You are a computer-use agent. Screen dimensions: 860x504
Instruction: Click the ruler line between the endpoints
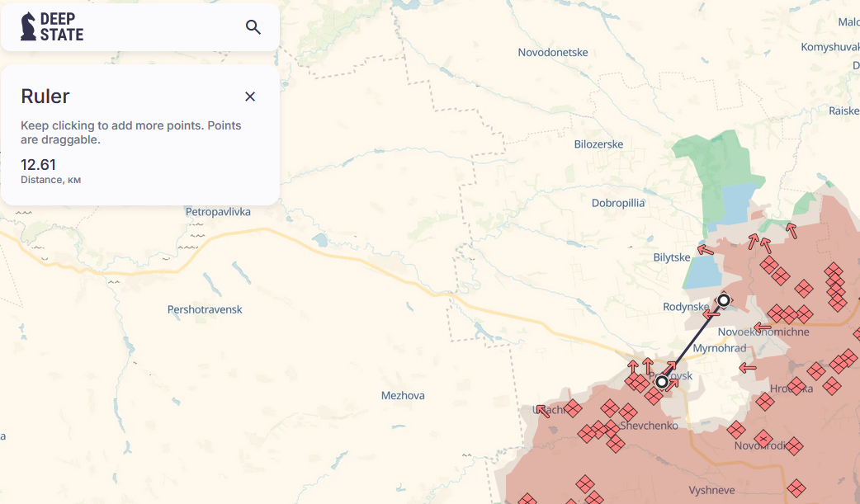pos(692,341)
